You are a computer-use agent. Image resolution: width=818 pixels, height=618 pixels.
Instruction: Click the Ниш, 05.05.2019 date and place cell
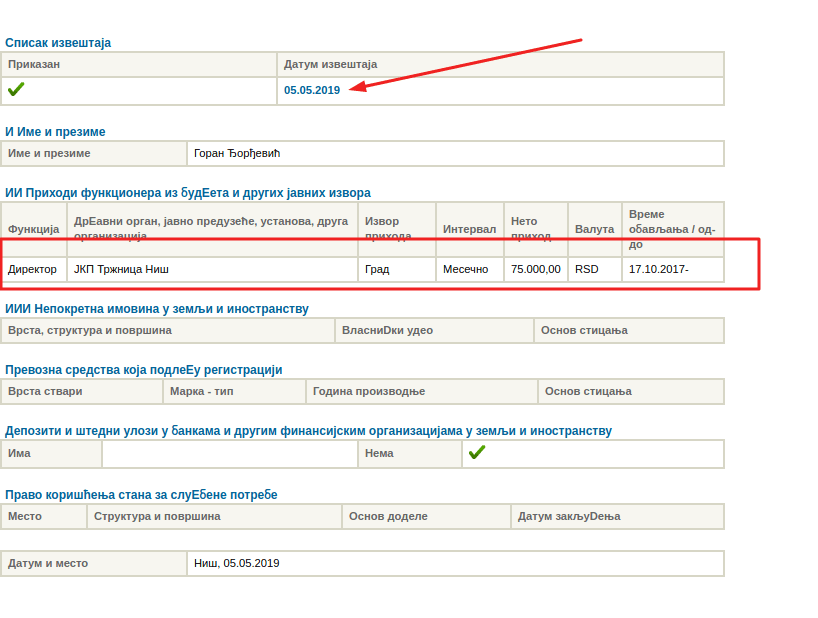237,563
